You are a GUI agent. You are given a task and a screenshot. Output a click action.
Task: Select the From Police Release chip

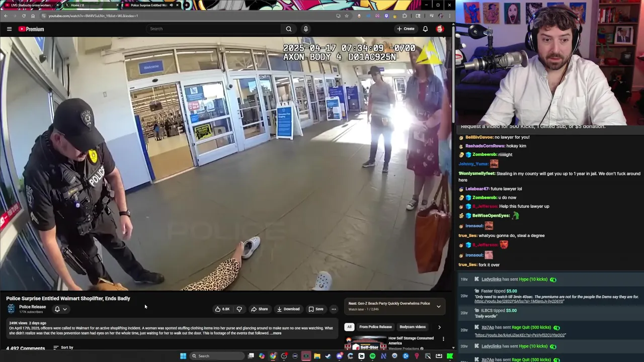tap(375, 327)
